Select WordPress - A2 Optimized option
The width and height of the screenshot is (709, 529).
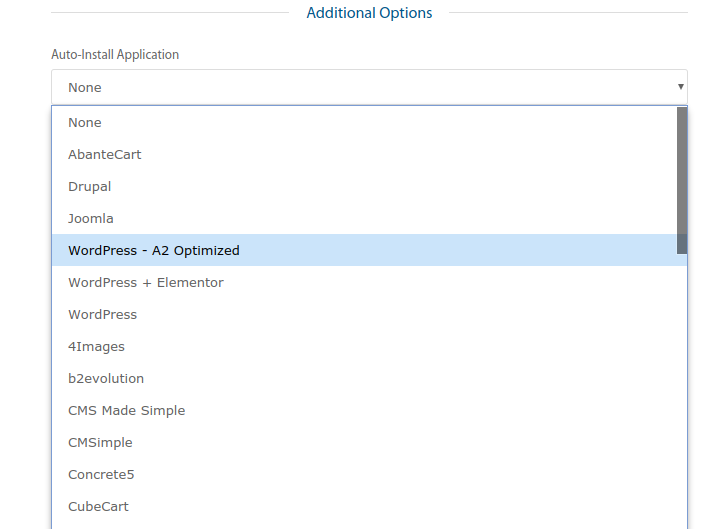click(x=154, y=250)
